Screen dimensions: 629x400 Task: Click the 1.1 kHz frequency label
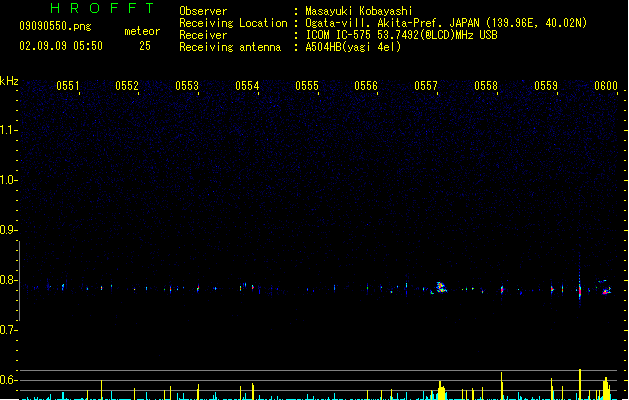point(8,130)
